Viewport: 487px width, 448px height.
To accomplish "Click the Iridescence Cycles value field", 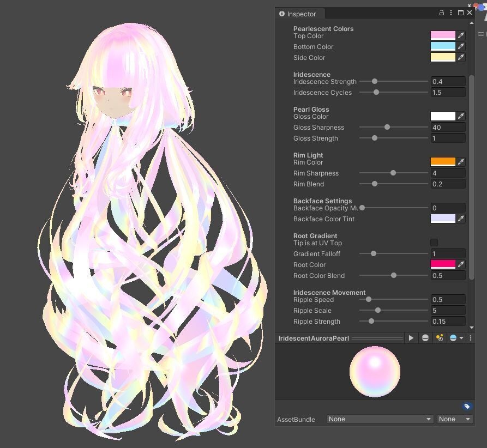I will pyautogui.click(x=448, y=92).
